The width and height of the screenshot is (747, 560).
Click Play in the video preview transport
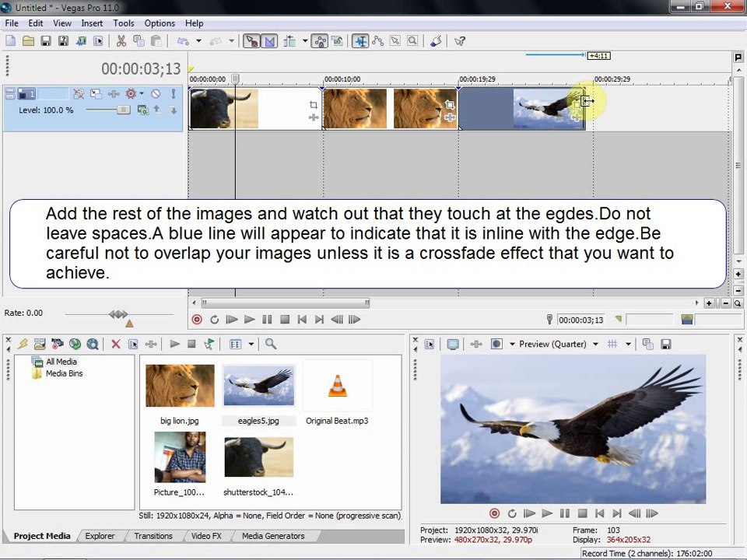[547, 513]
